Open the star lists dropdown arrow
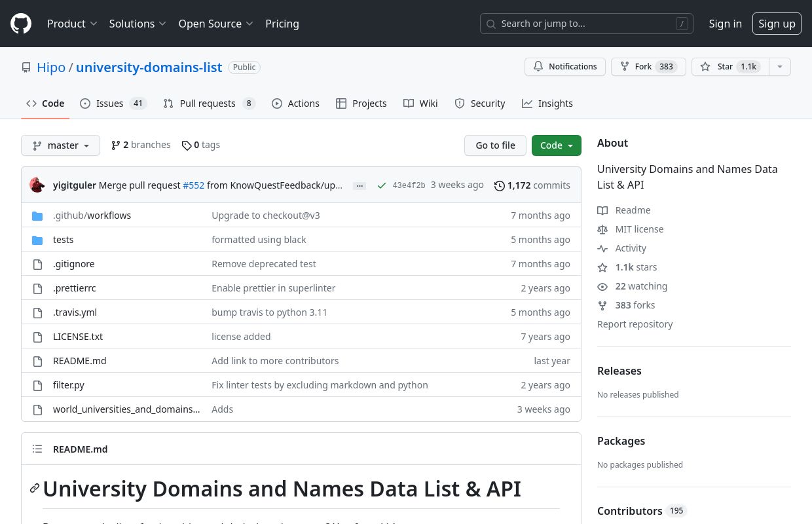Image resolution: width=812 pixels, height=524 pixels. coord(779,67)
